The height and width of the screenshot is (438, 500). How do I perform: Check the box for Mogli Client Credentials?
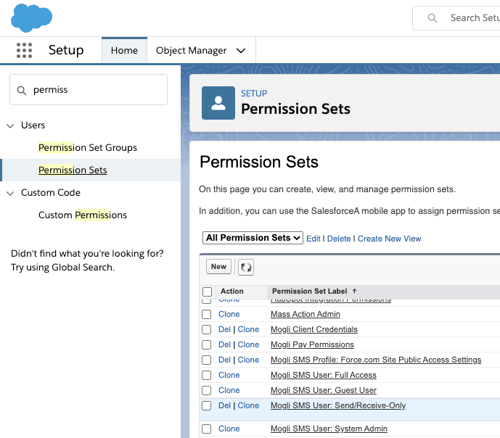207,329
